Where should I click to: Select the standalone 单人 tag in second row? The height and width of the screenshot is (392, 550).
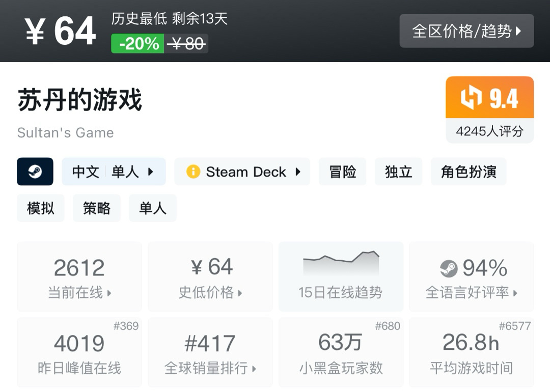pyautogui.click(x=153, y=208)
